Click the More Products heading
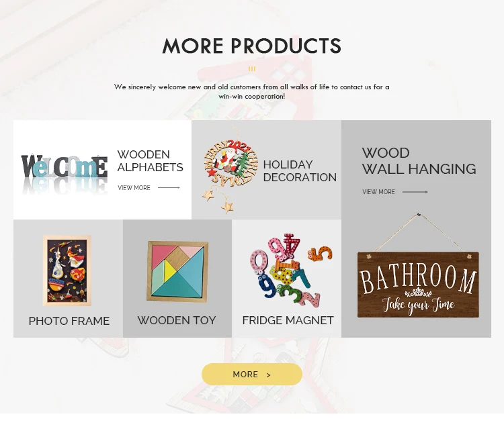Screen dimensions: 504x433 click(x=252, y=46)
